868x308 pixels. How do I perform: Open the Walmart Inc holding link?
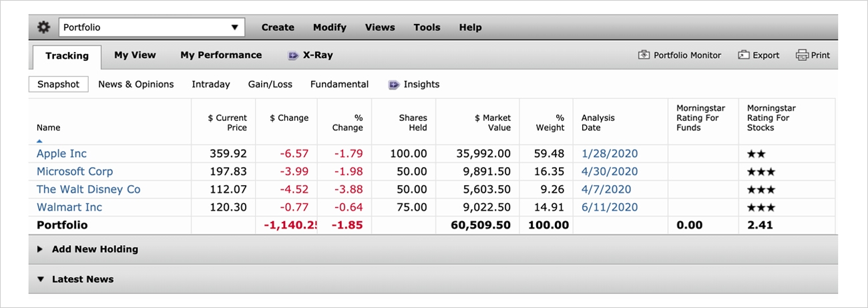pyautogui.click(x=69, y=208)
